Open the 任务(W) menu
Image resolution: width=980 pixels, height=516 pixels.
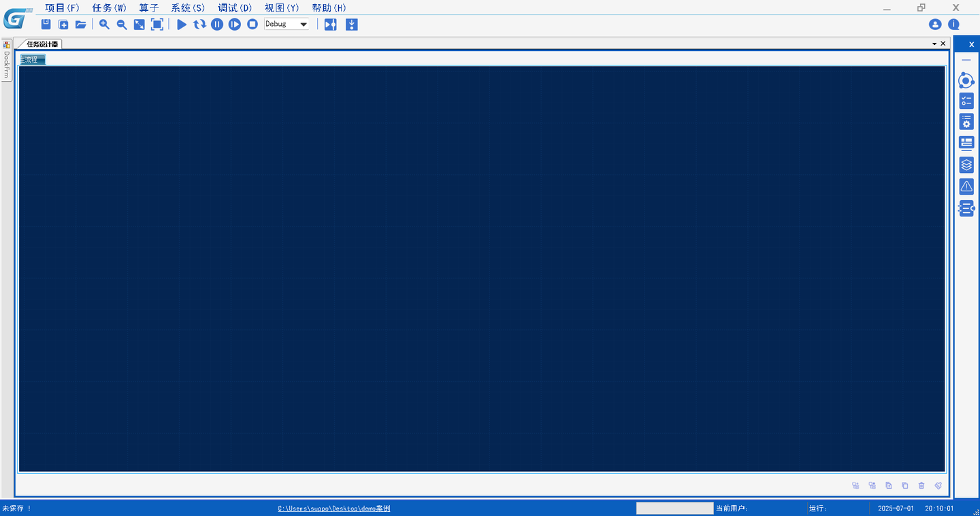(110, 8)
